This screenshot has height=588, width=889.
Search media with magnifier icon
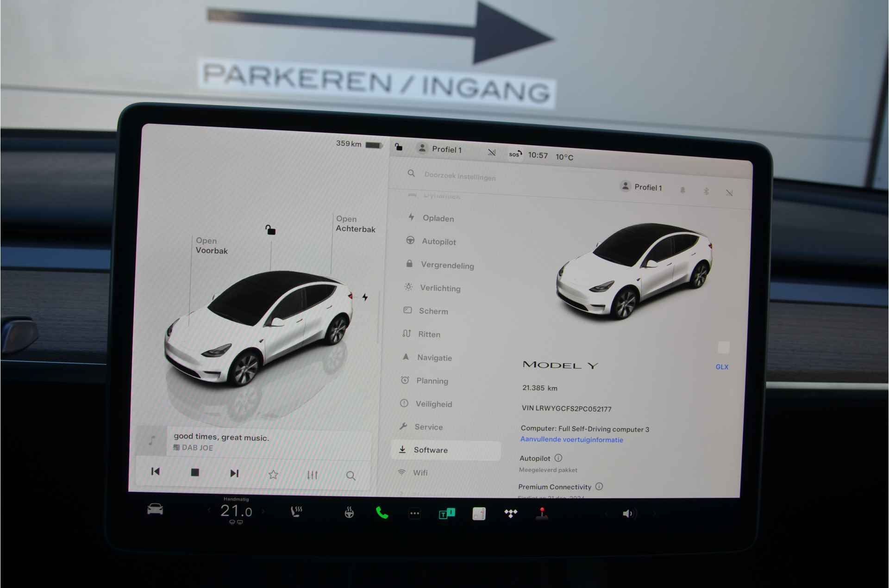point(351,476)
